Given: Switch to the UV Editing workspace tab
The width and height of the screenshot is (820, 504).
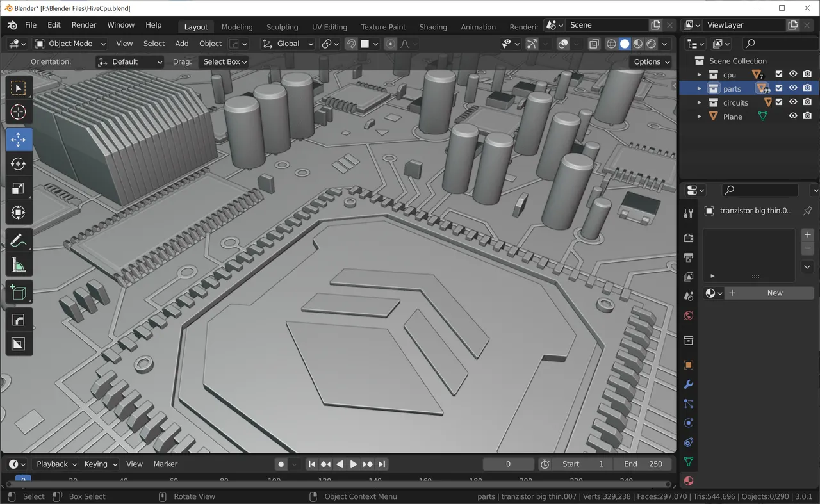Looking at the screenshot, I should coord(329,27).
